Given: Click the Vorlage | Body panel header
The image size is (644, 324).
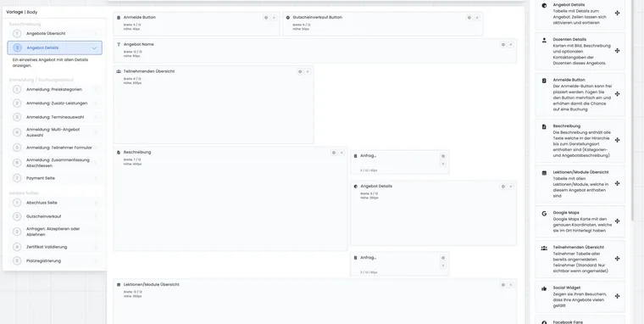Looking at the screenshot, I should (x=22, y=13).
